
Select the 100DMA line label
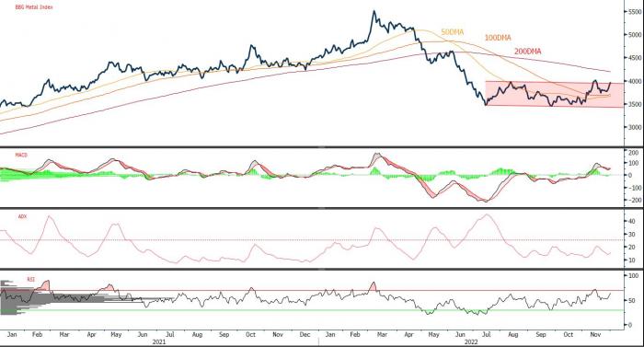498,38
